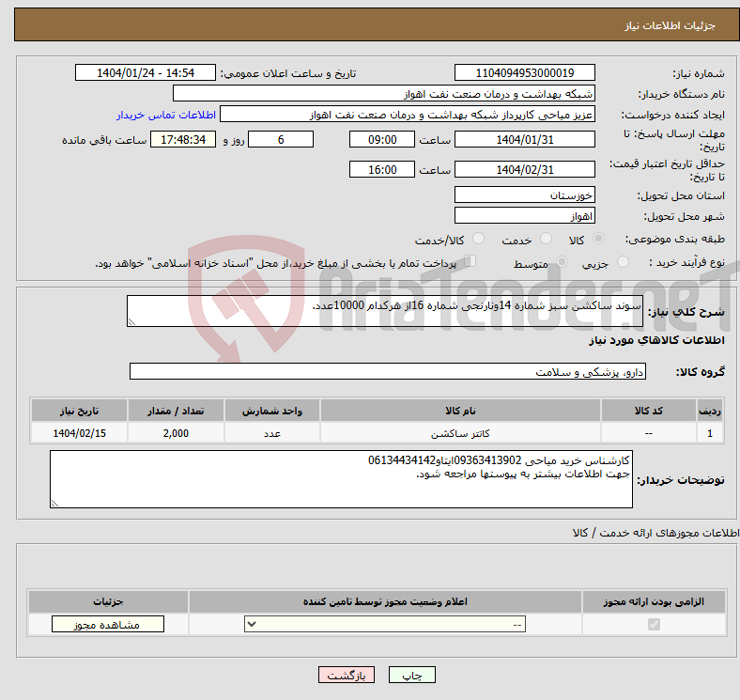Screen dimensions: 740x700
Task: Click the جزئیات اطلاعات نیاز page title
Action: tap(671, 25)
